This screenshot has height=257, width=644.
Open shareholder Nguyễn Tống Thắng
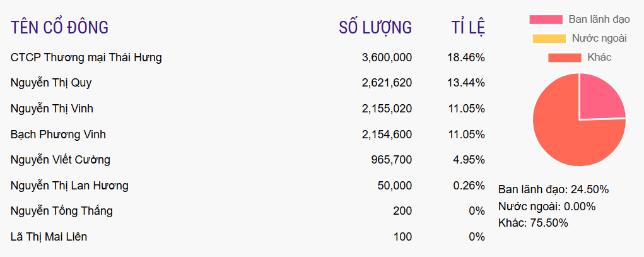(x=62, y=212)
